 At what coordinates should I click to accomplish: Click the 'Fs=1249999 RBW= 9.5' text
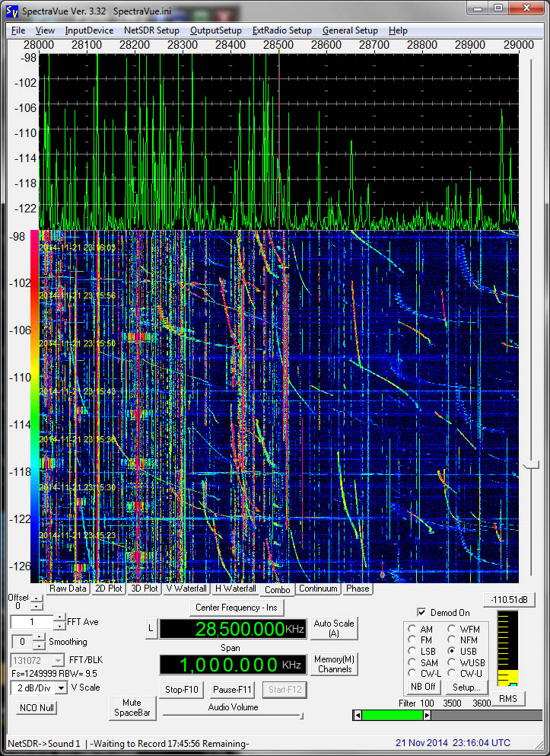click(x=54, y=674)
